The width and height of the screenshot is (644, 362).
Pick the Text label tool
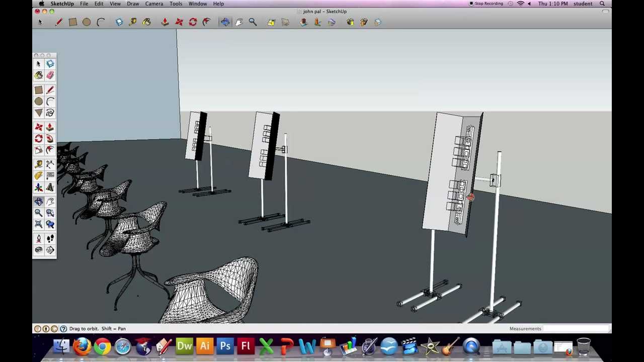50,175
